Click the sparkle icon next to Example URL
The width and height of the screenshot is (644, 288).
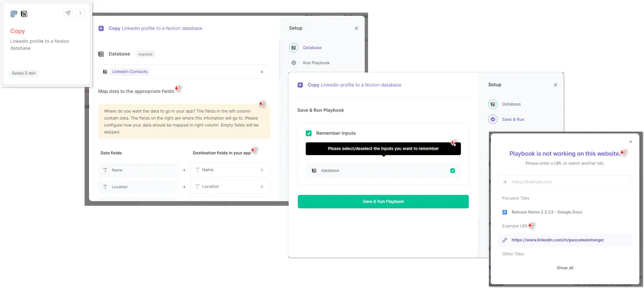(532, 226)
